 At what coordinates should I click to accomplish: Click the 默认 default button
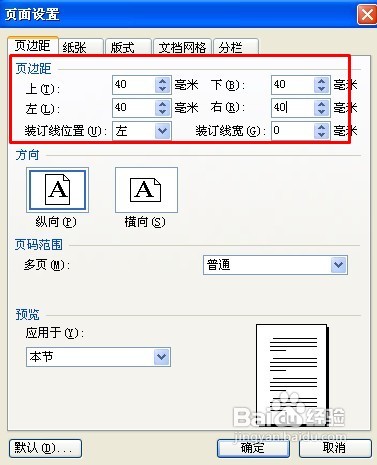pos(46,448)
